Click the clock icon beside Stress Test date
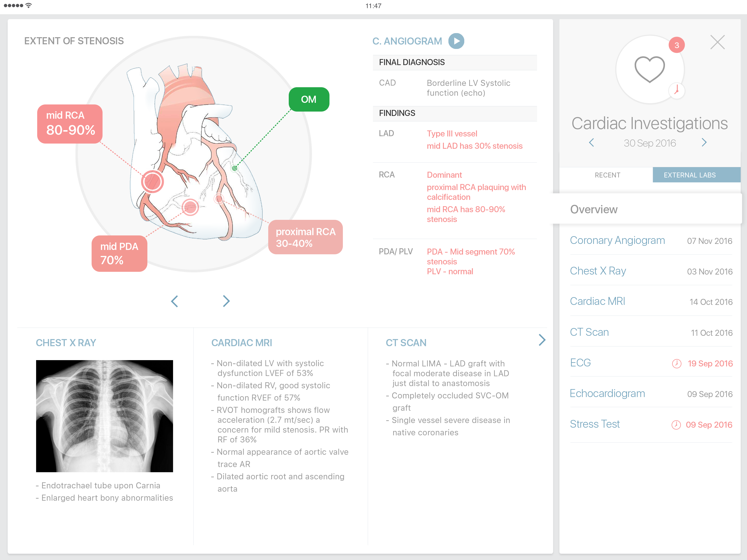Image resolution: width=747 pixels, height=560 pixels. coord(676,425)
